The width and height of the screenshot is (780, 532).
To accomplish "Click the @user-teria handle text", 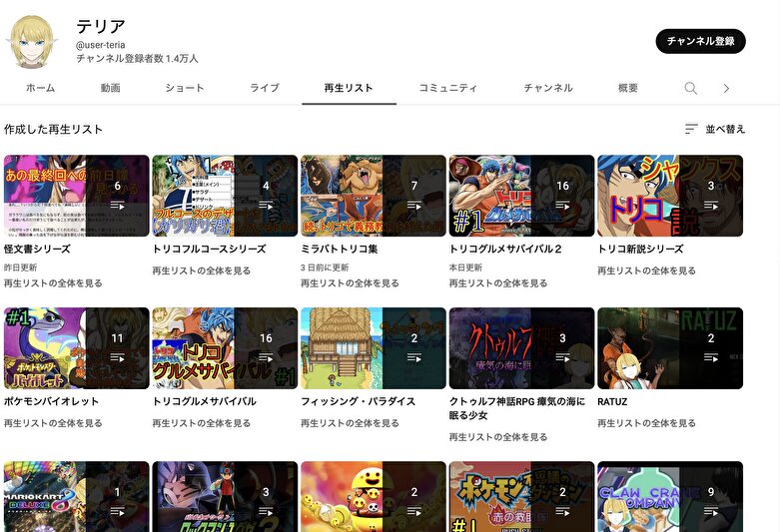I will [x=101, y=45].
